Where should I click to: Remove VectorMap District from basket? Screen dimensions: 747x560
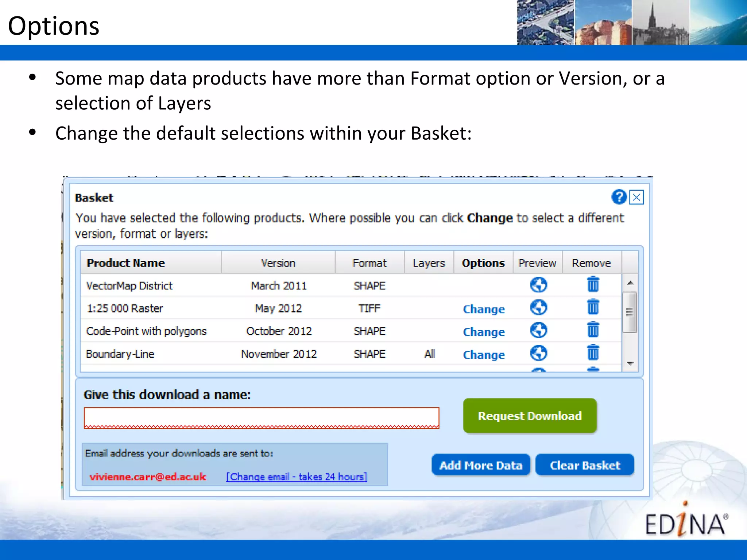click(593, 284)
